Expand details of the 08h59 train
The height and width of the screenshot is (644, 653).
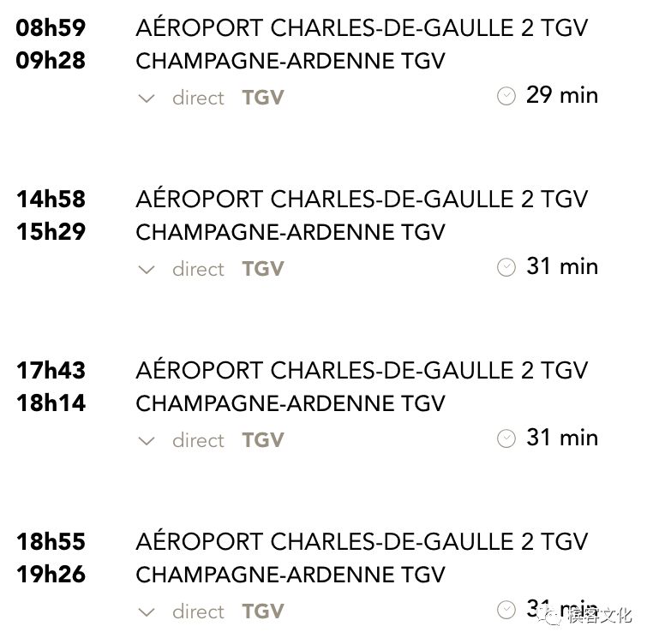[x=147, y=98]
